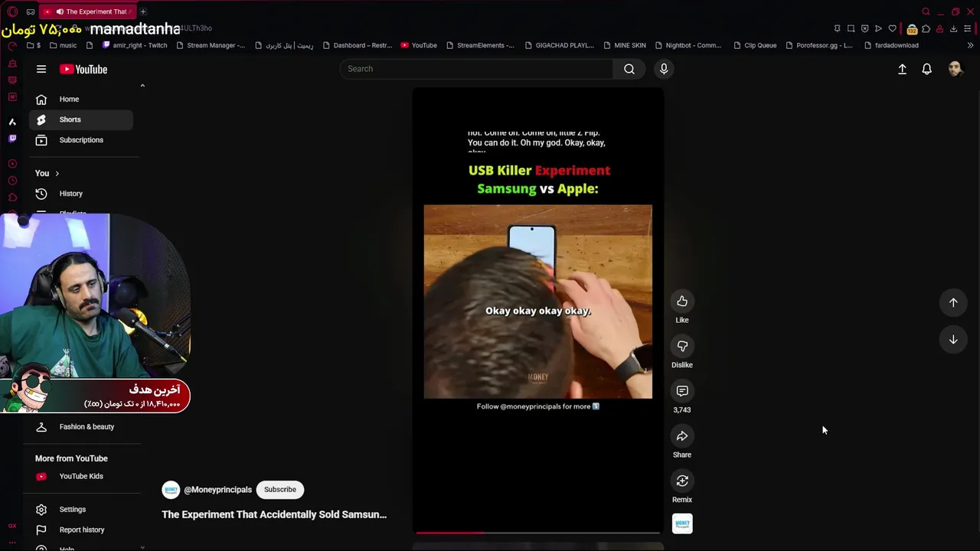
Task: Open the Create upload icon
Action: click(902, 69)
